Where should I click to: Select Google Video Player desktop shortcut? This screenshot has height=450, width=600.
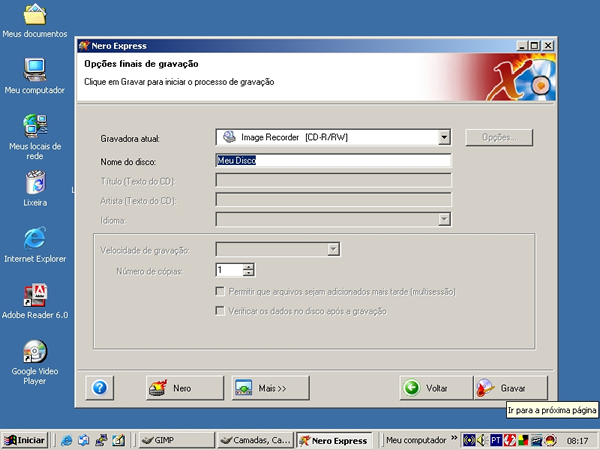(35, 362)
